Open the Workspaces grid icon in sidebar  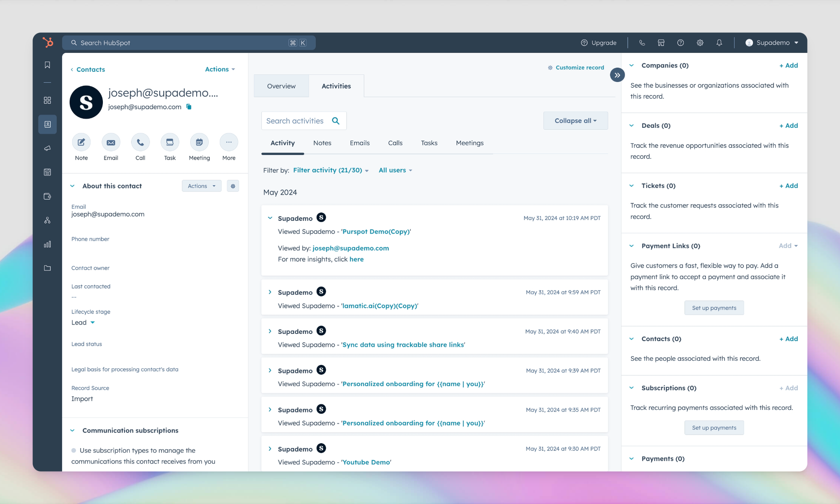pos(47,100)
